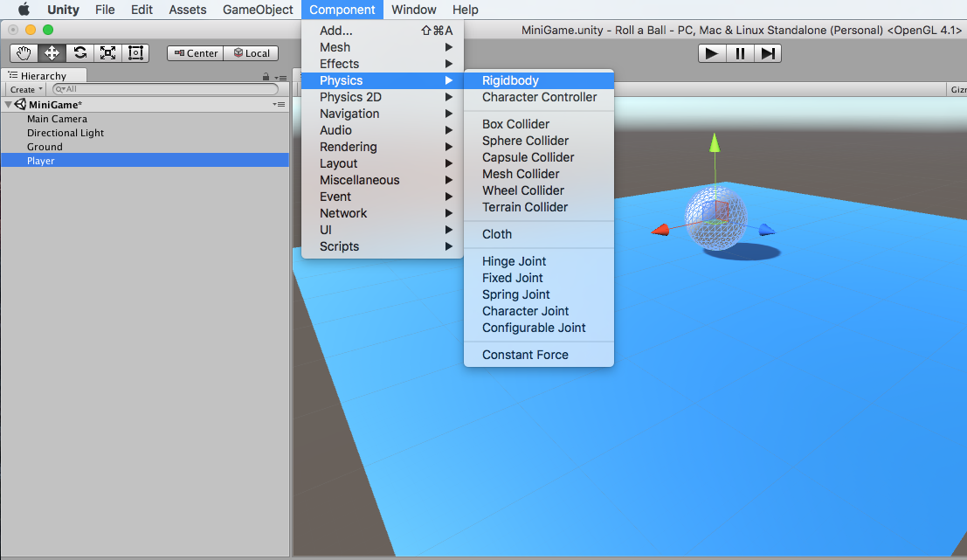Open the Unity application menu

pos(63,10)
